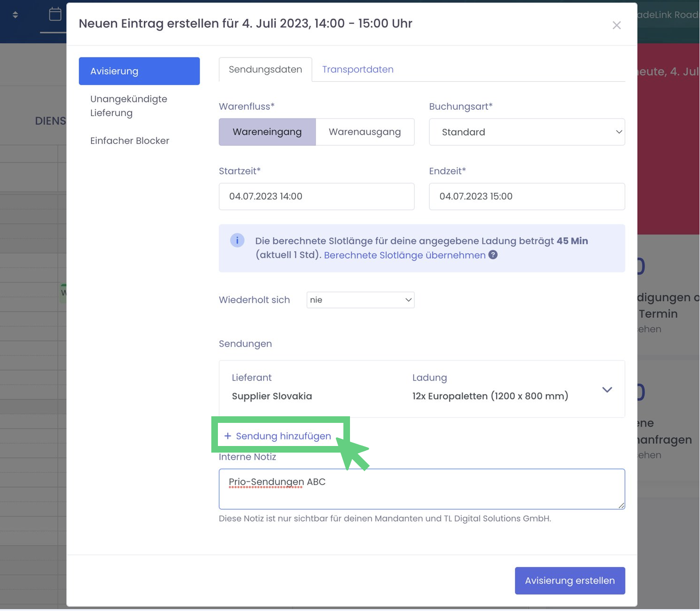Click the sort arrows icon at top left

[x=15, y=15]
